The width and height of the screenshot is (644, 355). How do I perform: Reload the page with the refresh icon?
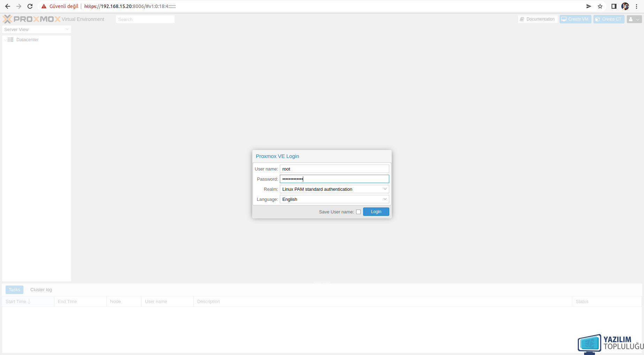point(30,6)
